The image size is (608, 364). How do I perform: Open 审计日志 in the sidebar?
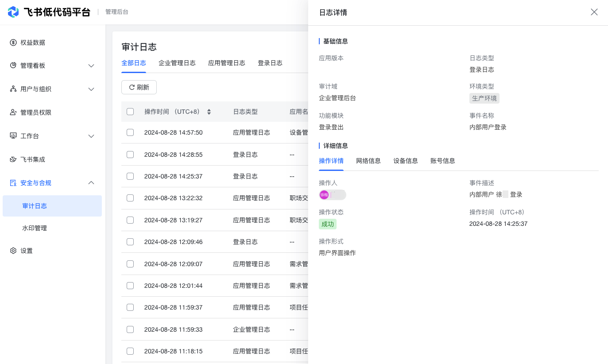pos(52,206)
